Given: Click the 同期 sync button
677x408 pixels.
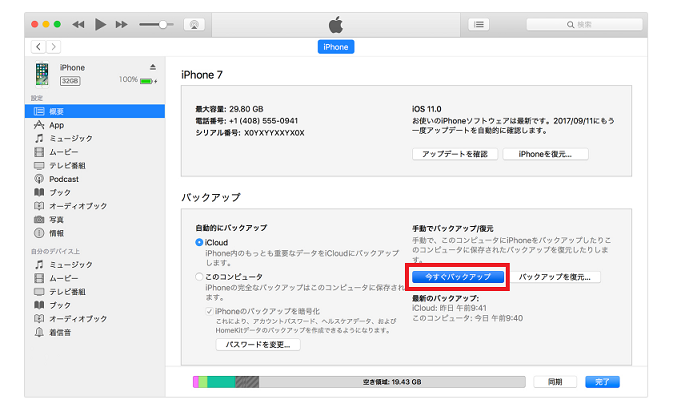Looking at the screenshot, I should coord(555,382).
